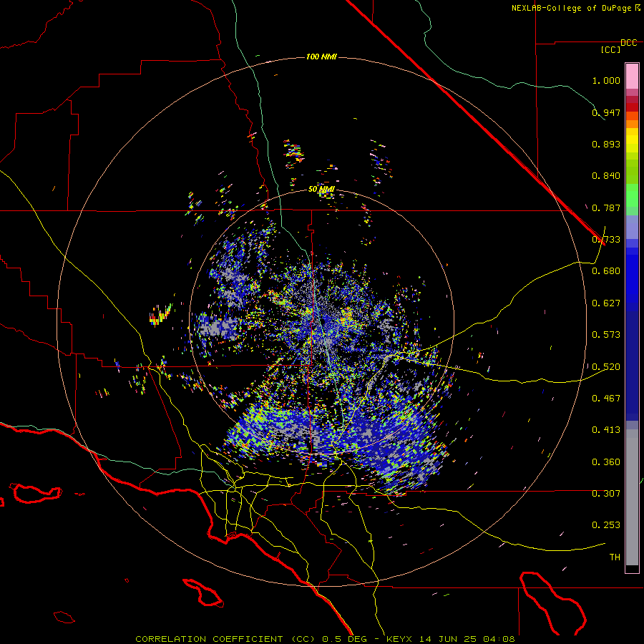Select the 0.520 scale value
The height and width of the screenshot is (644, 644).
(606, 367)
